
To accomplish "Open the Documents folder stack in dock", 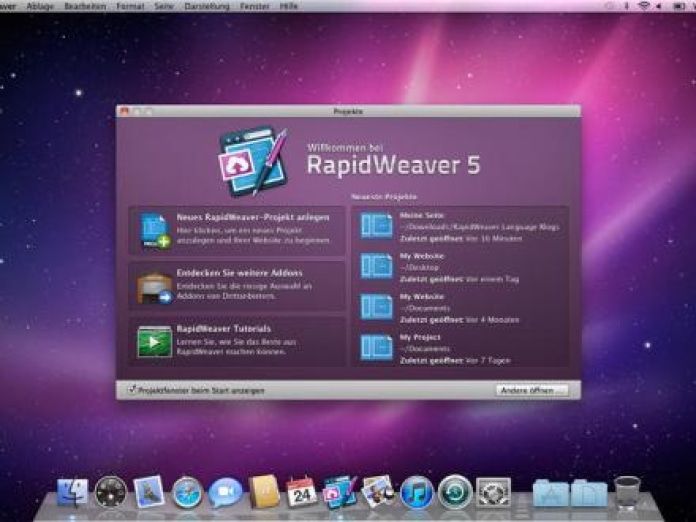I will (589, 493).
